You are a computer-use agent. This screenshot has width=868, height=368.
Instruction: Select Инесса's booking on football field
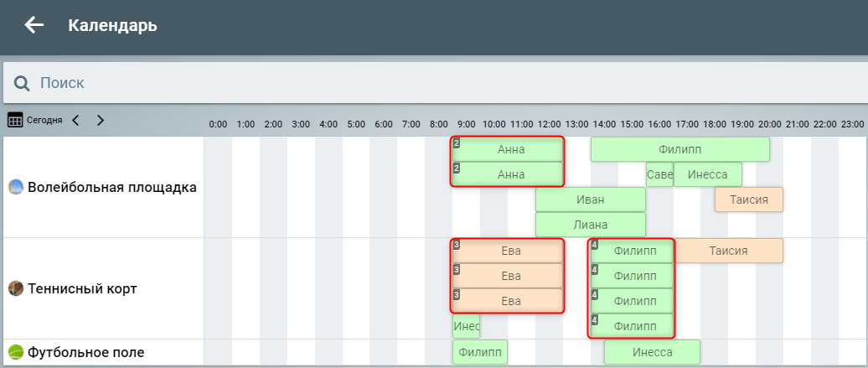(652, 352)
